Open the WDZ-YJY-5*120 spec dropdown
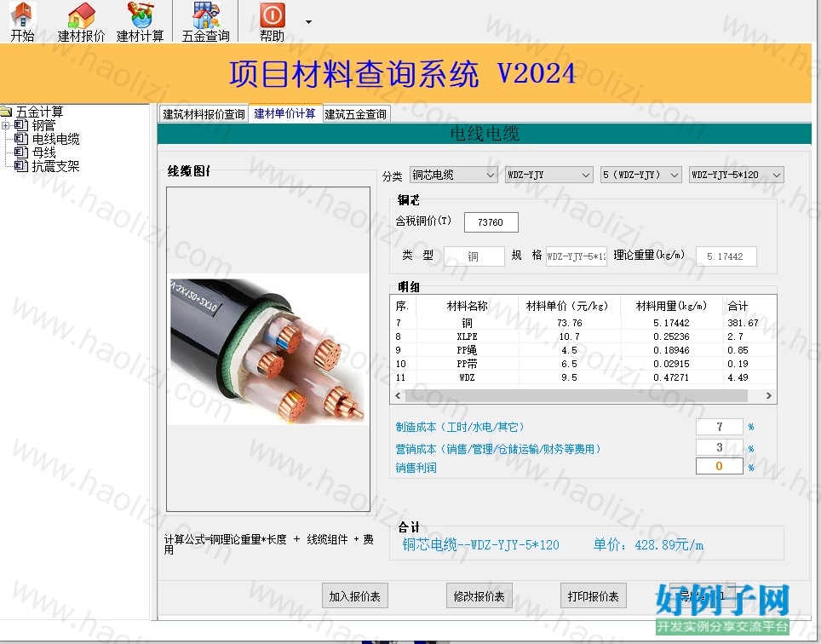 click(x=736, y=175)
